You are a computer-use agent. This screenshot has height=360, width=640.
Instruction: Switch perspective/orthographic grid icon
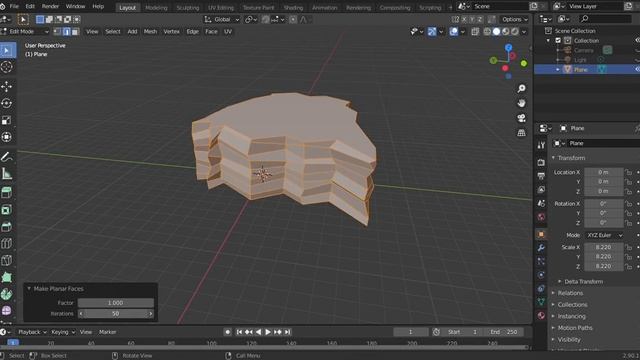pyautogui.click(x=521, y=133)
